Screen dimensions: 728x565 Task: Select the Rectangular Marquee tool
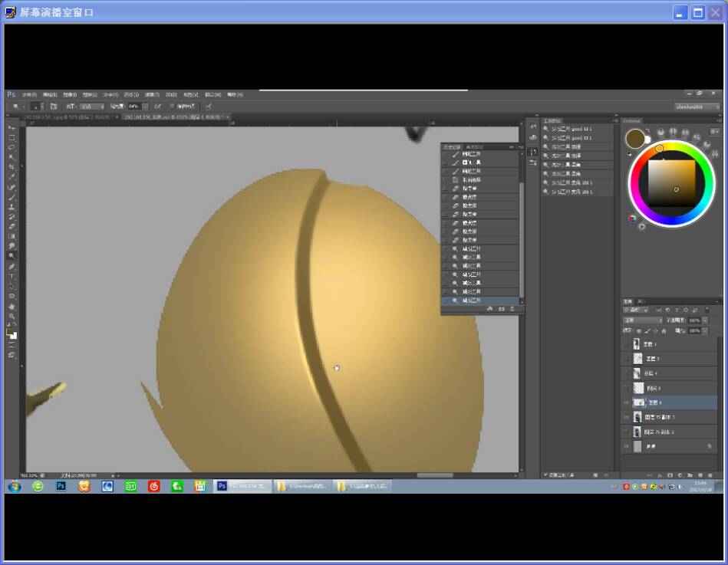click(12, 138)
